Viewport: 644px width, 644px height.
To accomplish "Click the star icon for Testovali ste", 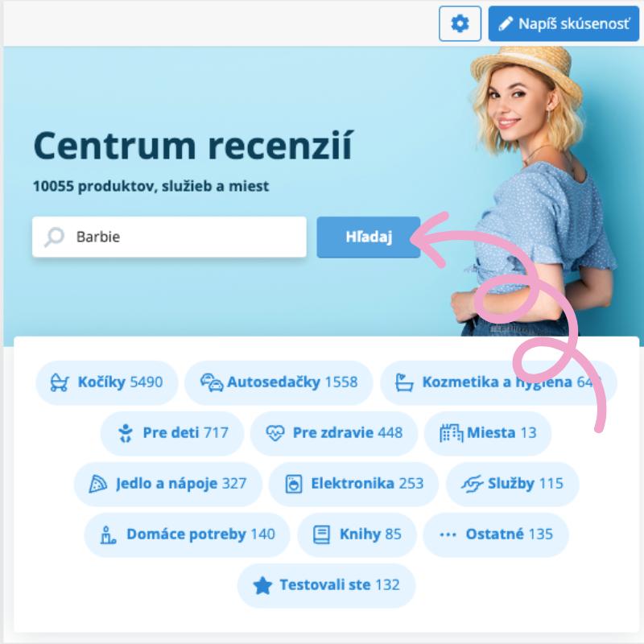I will [x=263, y=585].
